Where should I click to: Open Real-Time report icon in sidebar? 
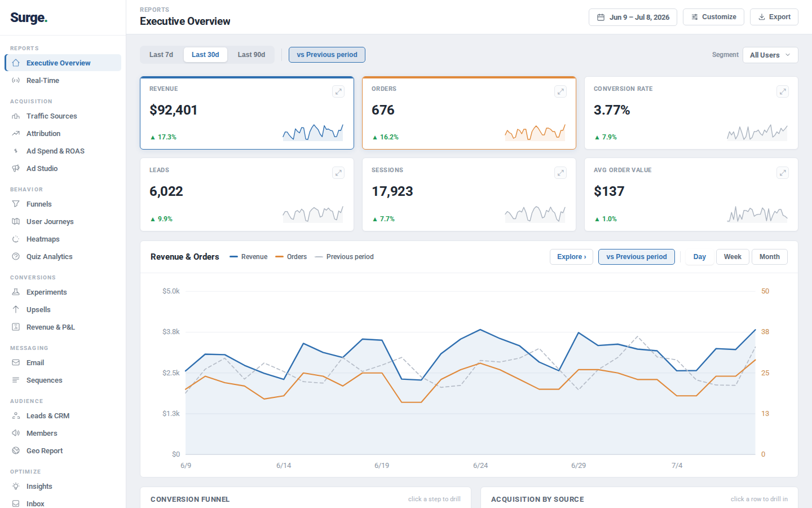tap(16, 81)
